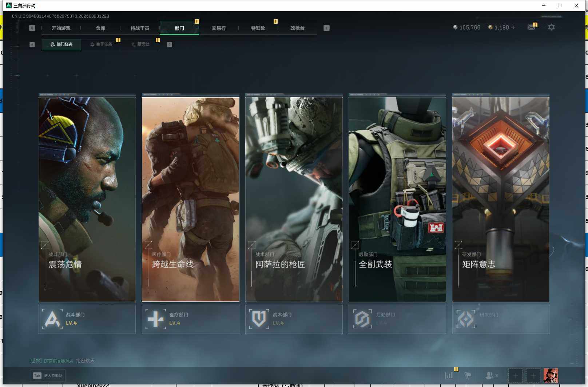This screenshot has height=387, width=588.
Task: Click the D key next sub-tab icon
Action: (169, 44)
